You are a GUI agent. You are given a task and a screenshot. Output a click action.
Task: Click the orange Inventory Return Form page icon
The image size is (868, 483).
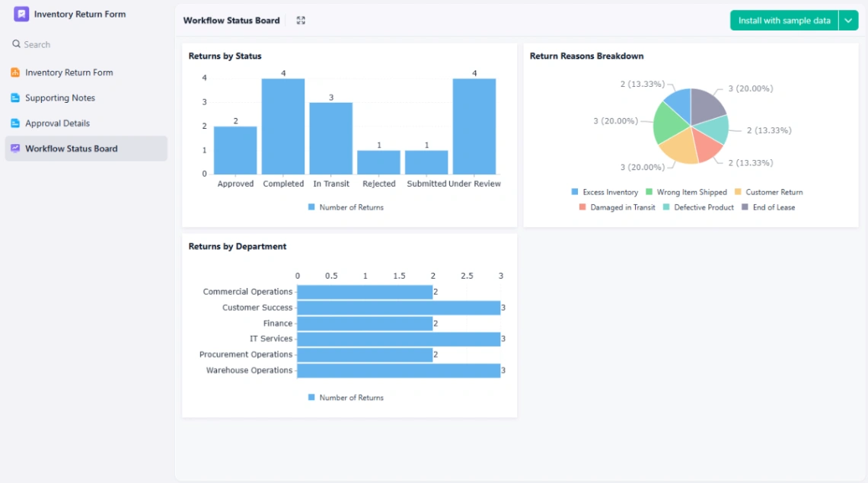(x=15, y=72)
